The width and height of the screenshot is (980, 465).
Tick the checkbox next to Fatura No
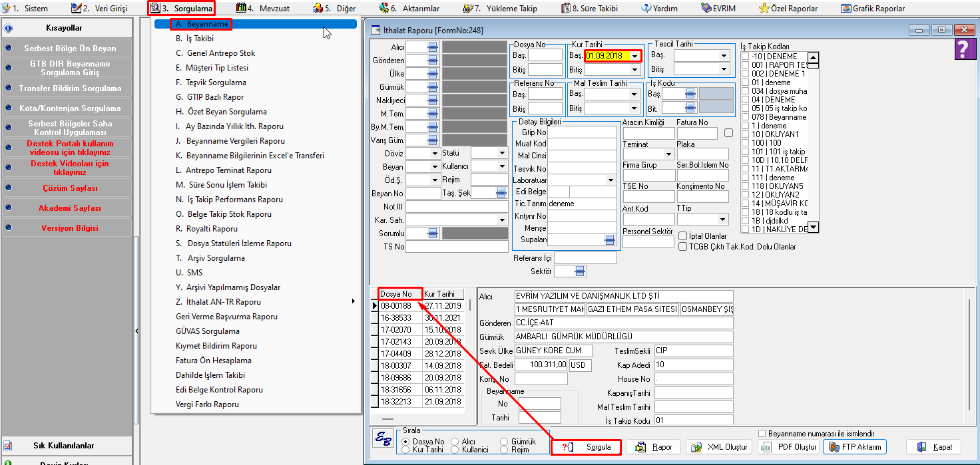point(728,133)
